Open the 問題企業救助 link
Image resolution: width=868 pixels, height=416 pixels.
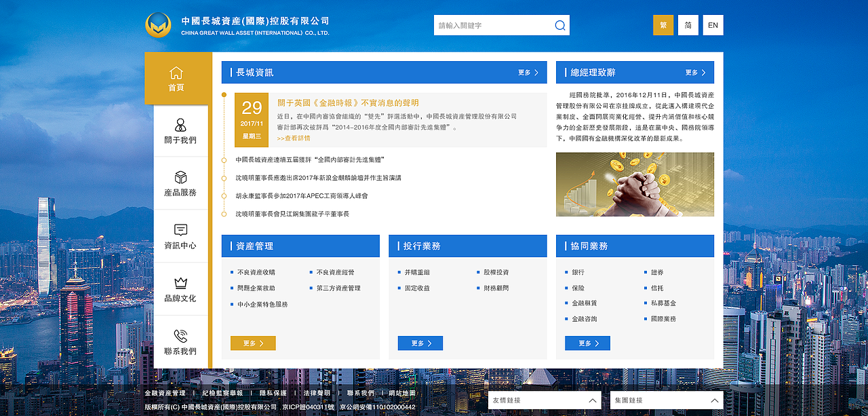click(x=256, y=288)
